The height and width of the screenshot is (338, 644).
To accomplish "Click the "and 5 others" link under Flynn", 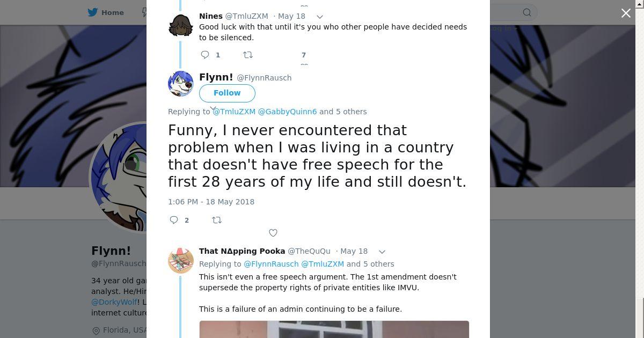I will tap(343, 112).
